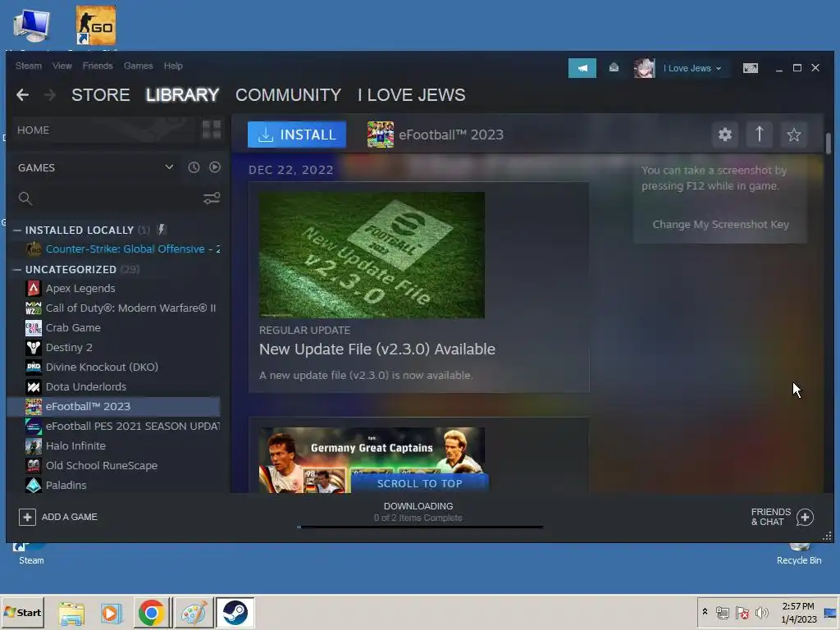This screenshot has width=840, height=630.
Task: Open Germany Great Captains news image
Action: (x=372, y=459)
